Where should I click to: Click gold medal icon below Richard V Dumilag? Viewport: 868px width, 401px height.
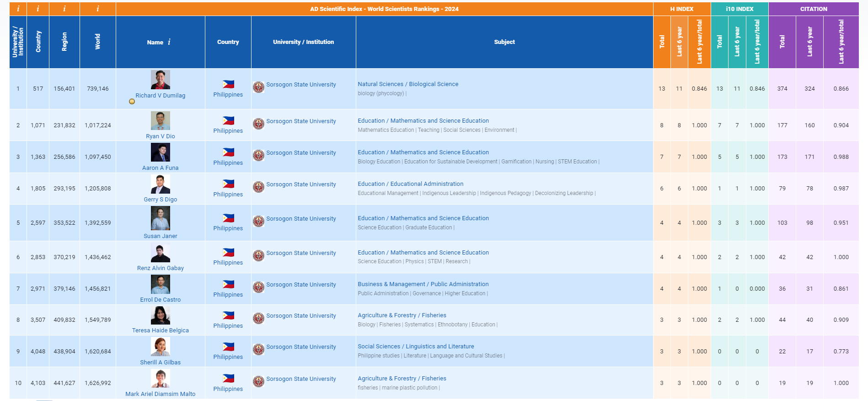point(132,102)
